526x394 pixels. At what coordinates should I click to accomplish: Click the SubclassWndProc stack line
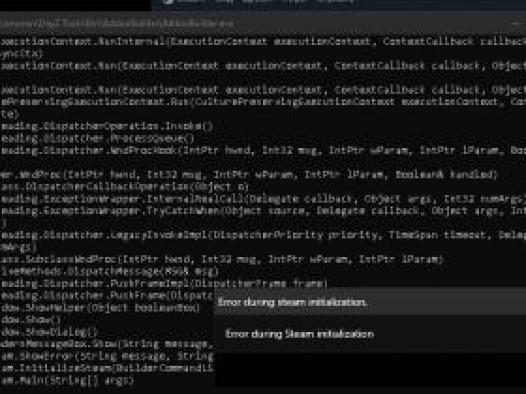tap(222, 259)
